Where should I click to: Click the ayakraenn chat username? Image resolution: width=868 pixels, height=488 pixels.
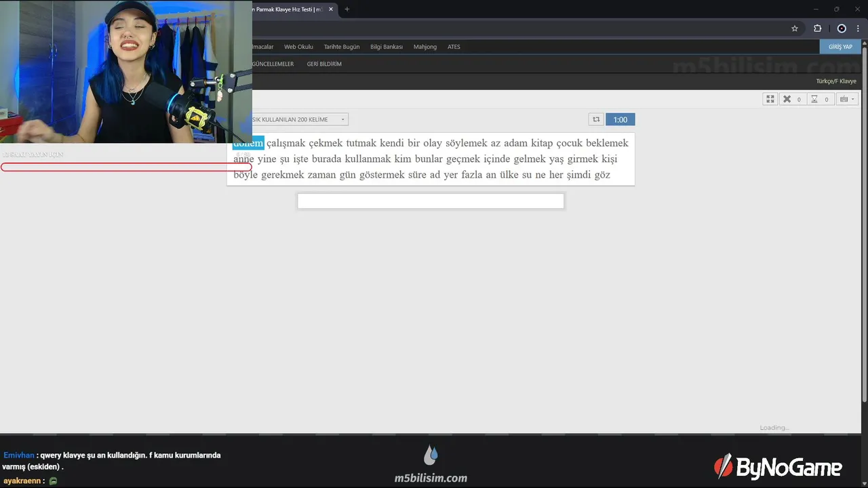click(22, 481)
